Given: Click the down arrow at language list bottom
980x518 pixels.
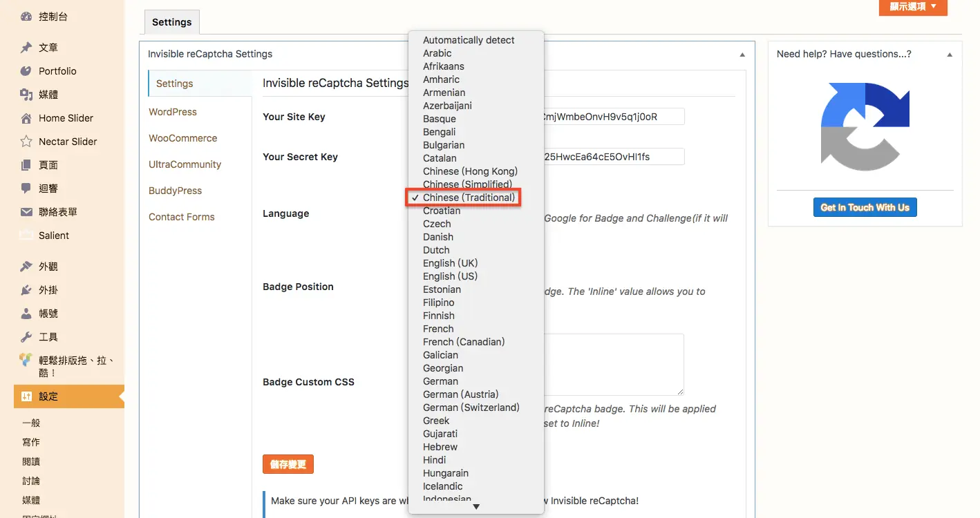Looking at the screenshot, I should pos(476,507).
